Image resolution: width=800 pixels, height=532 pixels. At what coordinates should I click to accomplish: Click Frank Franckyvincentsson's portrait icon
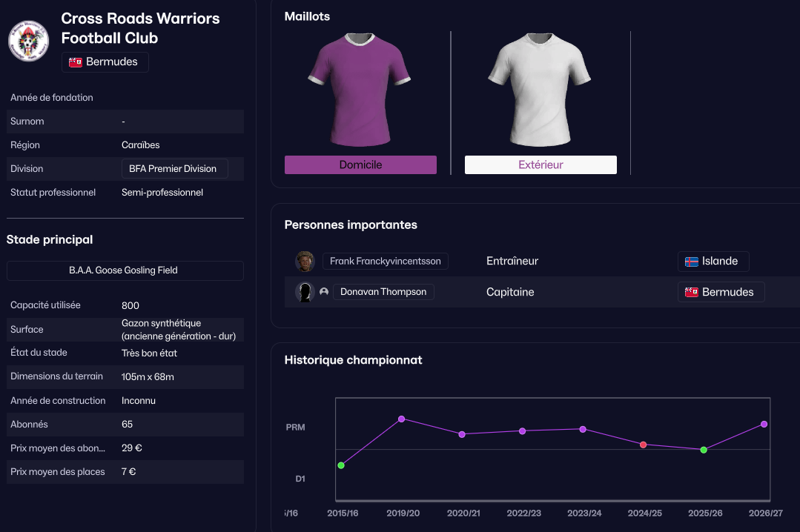(x=305, y=262)
